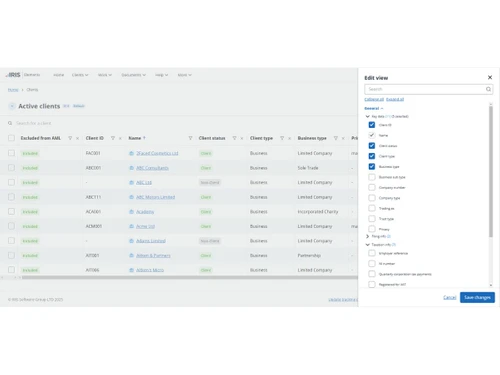Screen dimensions: 500x375
Task: Click the Cancel link
Action: (450, 297)
